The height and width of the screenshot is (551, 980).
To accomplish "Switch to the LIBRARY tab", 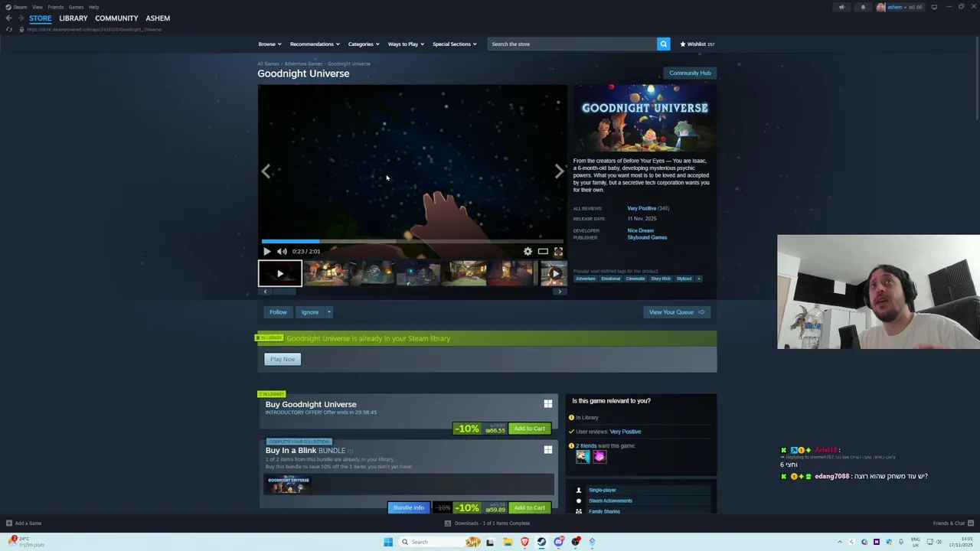I will click(x=73, y=18).
